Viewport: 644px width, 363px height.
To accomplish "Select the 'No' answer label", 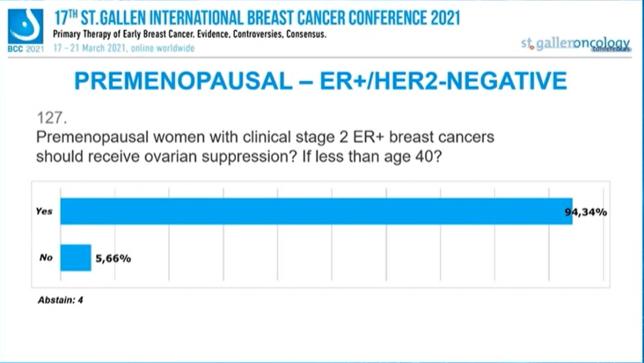I will pos(46,258).
